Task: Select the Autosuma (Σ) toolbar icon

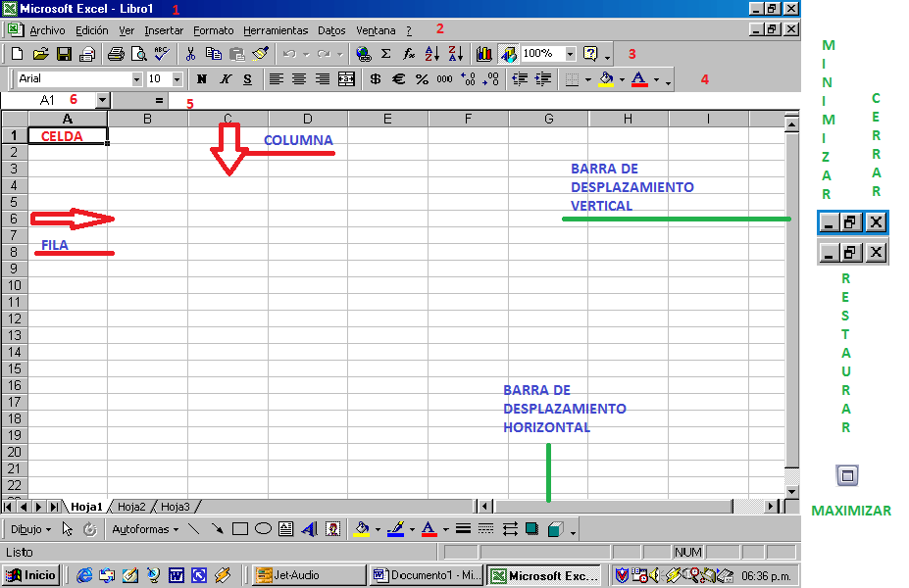Action: [384, 55]
